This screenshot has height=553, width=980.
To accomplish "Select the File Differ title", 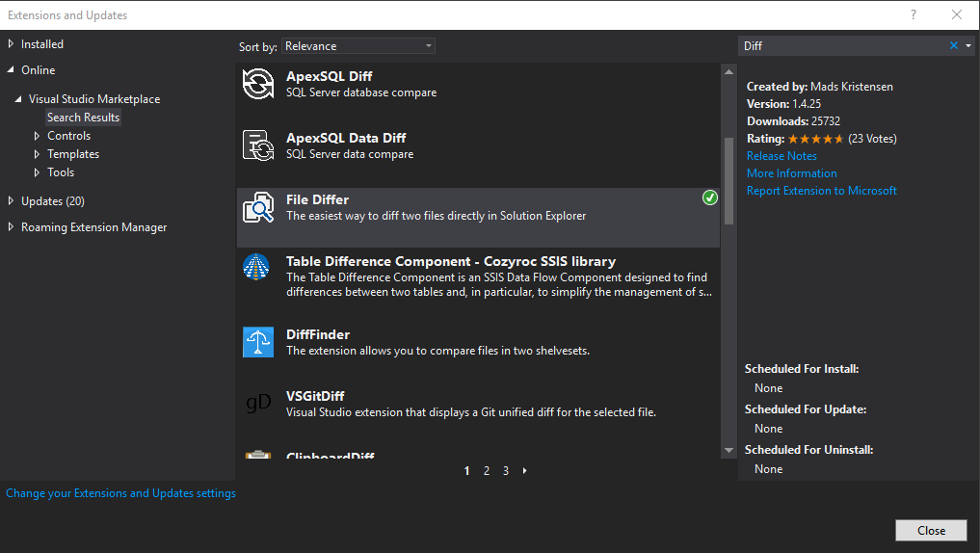I will click(317, 200).
